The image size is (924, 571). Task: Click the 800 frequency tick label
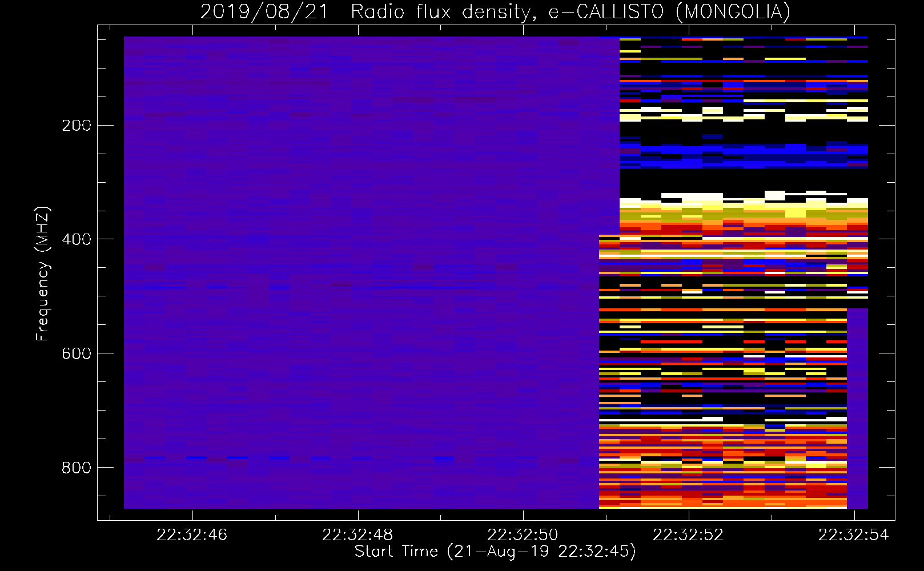click(77, 468)
